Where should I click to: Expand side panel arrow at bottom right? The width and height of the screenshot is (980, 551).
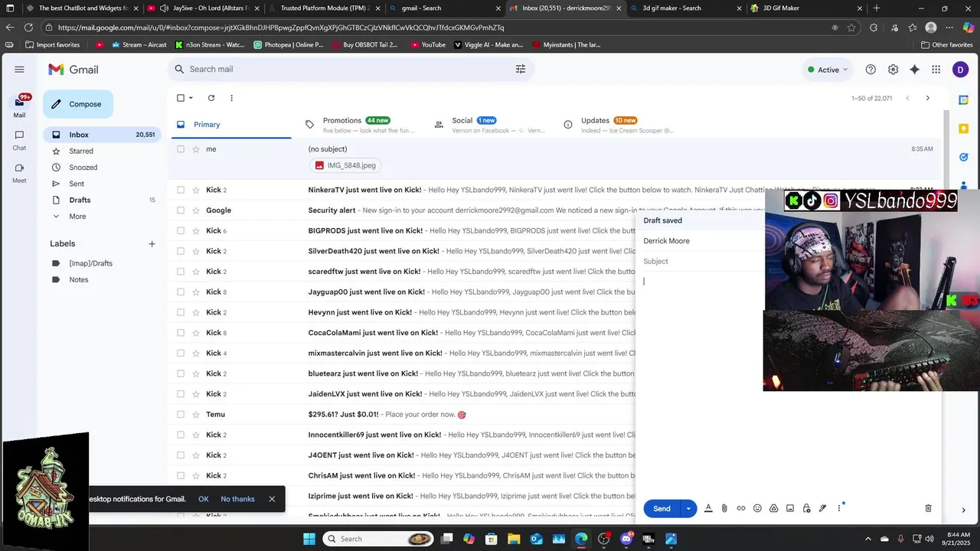963,510
